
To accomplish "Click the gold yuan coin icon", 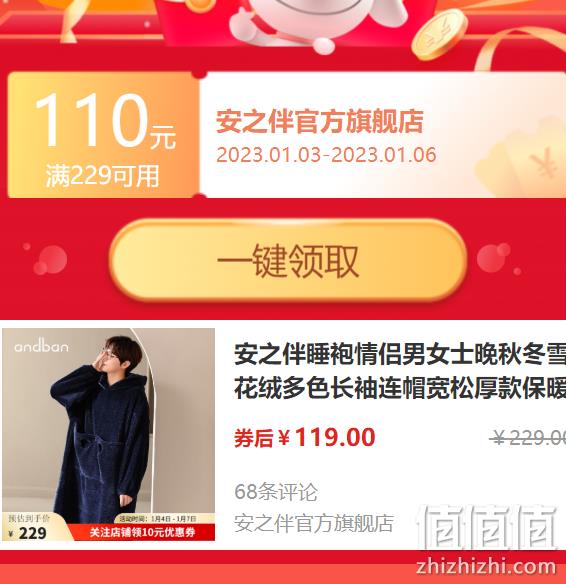I will (x=439, y=35).
